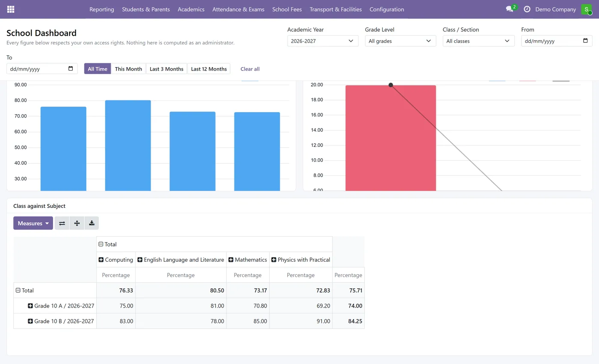599x364 pixels.
Task: Expand the Grade 10 A / 2026-2027 row
Action: click(x=55, y=306)
